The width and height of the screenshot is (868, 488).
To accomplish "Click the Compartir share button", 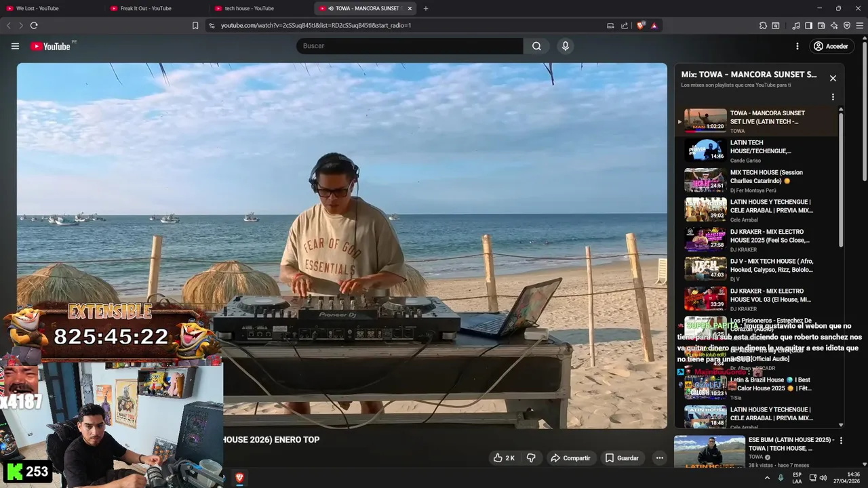I will [x=570, y=458].
